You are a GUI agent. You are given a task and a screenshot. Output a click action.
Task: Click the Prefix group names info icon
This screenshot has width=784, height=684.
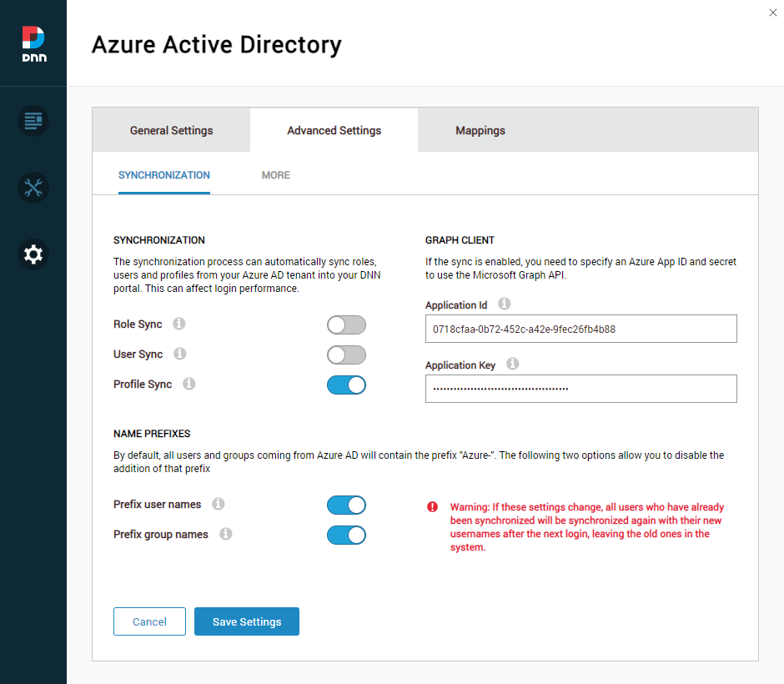[226, 534]
